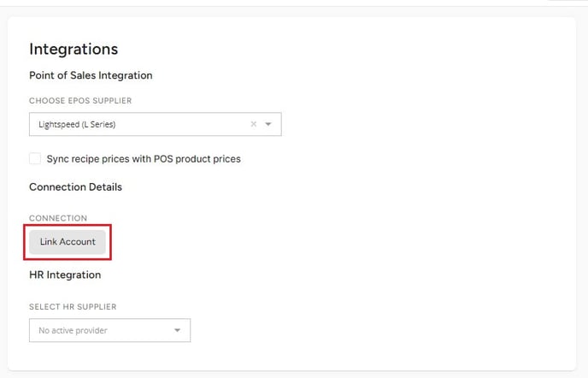
Task: Open the HR supplier dropdown arrow
Action: coord(177,330)
